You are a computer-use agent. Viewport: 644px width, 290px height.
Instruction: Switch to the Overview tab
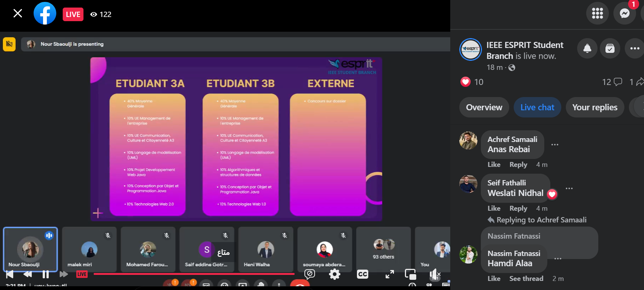[484, 107]
